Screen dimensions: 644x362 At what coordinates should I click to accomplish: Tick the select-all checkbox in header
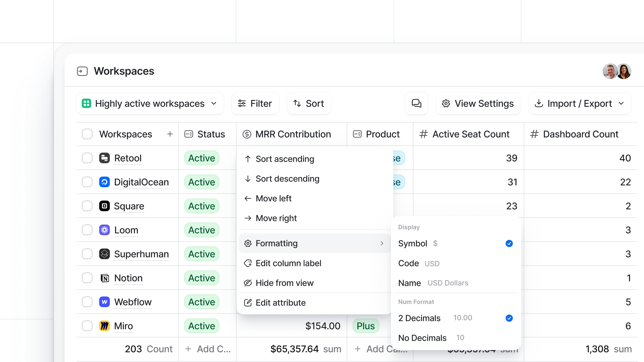click(87, 134)
